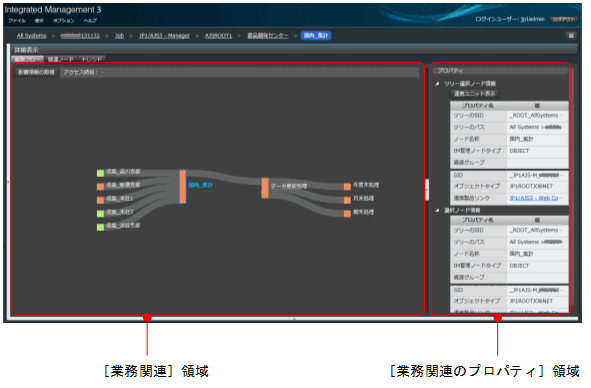Click the first JP1ROOTJOBNET value cell
This screenshot has width=591, height=388.
tap(537, 186)
